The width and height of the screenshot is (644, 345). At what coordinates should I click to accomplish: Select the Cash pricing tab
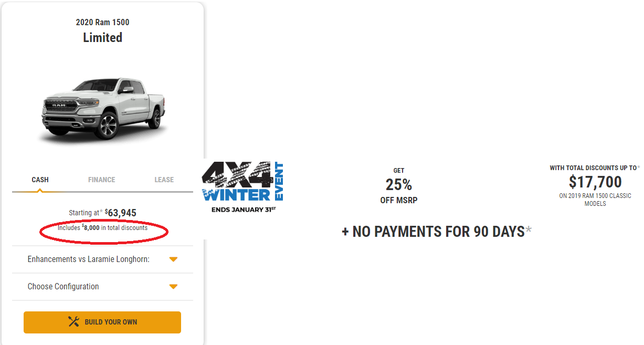coord(40,180)
